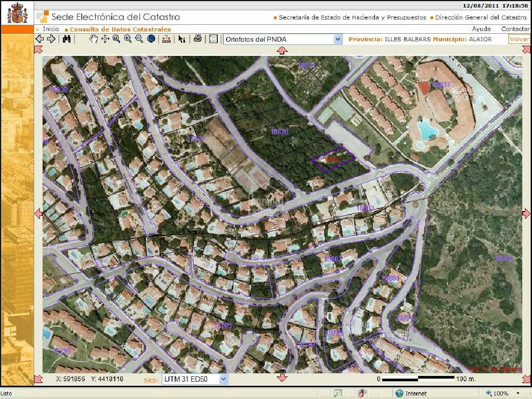Image resolution: width=532 pixels, height=399 pixels.
Task: Pan map north with top arrow
Action: tap(282, 50)
